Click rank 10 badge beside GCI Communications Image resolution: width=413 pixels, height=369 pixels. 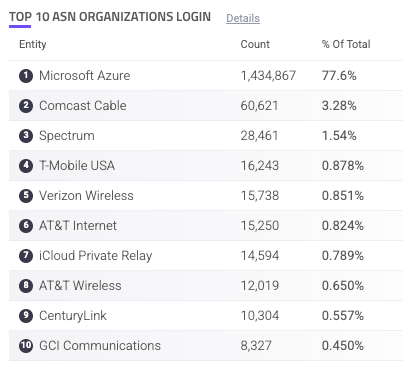coord(26,346)
